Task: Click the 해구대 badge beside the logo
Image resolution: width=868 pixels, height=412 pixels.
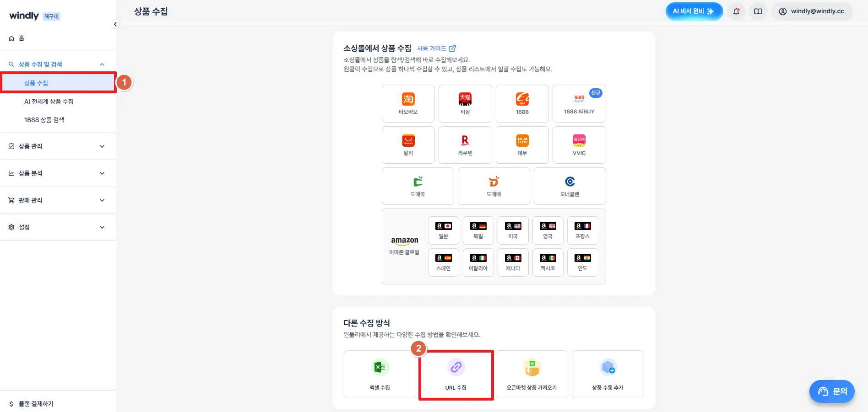Action: (x=52, y=16)
